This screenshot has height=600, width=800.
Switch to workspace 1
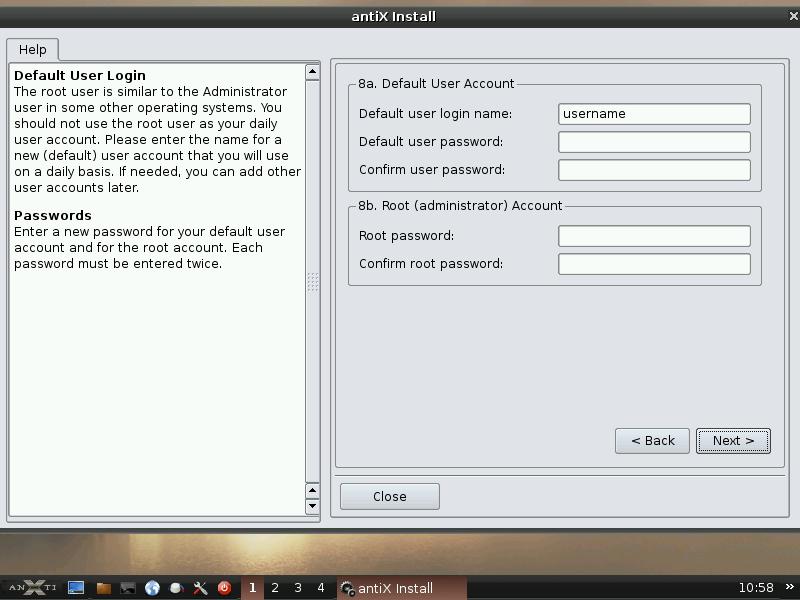pos(252,588)
